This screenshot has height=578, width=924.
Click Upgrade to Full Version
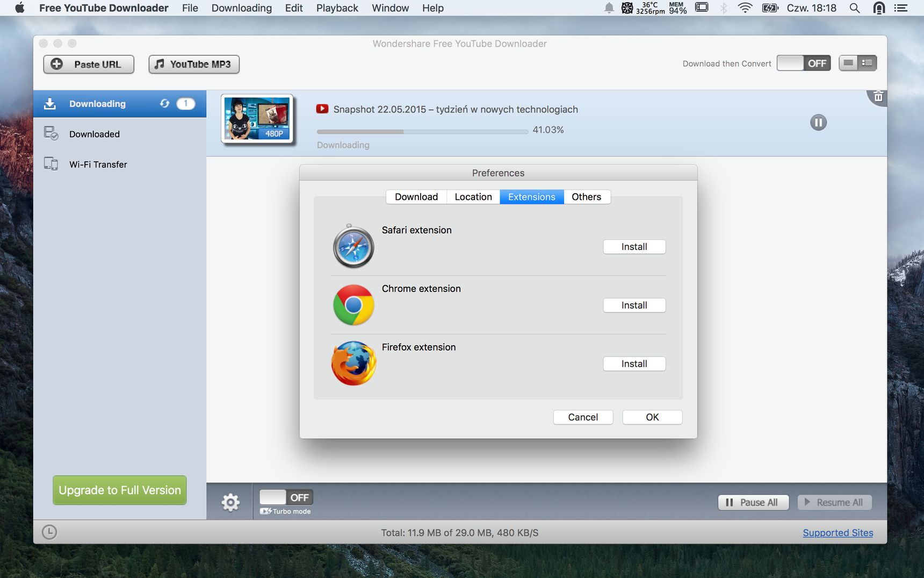coord(120,490)
